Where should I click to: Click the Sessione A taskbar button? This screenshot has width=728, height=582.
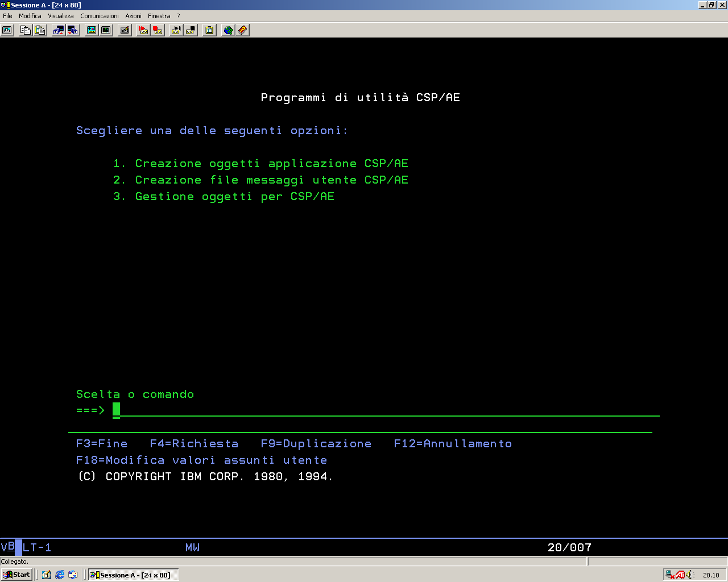click(134, 575)
